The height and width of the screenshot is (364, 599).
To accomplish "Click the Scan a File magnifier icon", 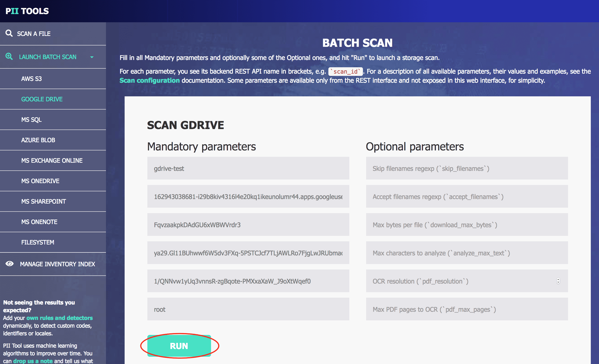I will tap(9, 33).
